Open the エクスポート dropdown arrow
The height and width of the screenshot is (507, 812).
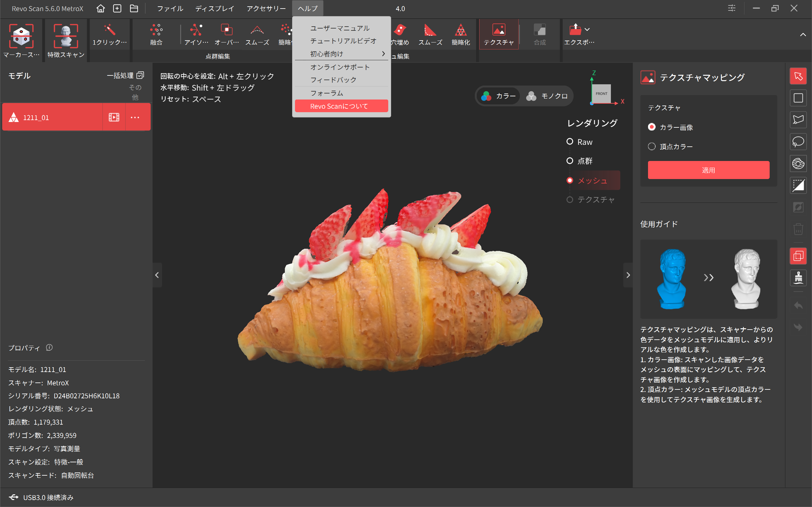pyautogui.click(x=587, y=29)
